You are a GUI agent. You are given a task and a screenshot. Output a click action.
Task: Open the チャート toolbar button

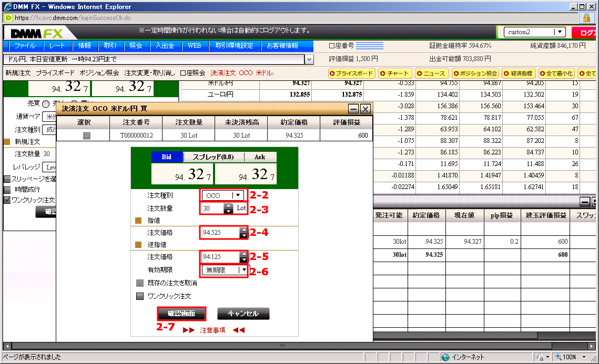click(394, 73)
